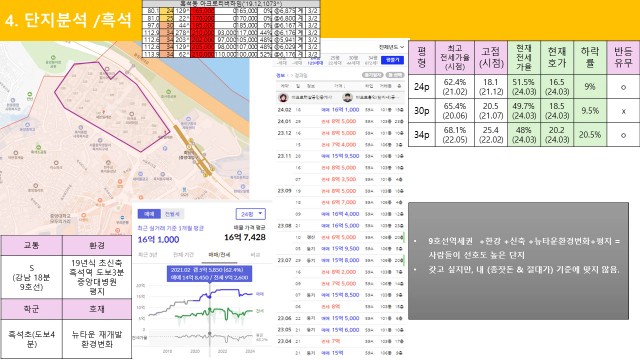The image size is (640, 360).
Task: Open the 최근 3년 chart tab
Action: 148,255
